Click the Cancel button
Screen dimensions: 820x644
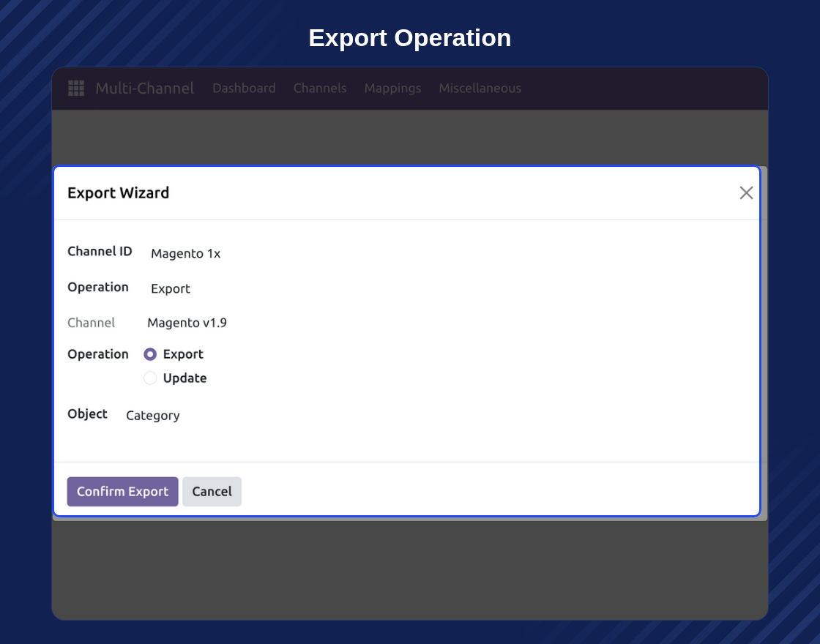(x=212, y=491)
